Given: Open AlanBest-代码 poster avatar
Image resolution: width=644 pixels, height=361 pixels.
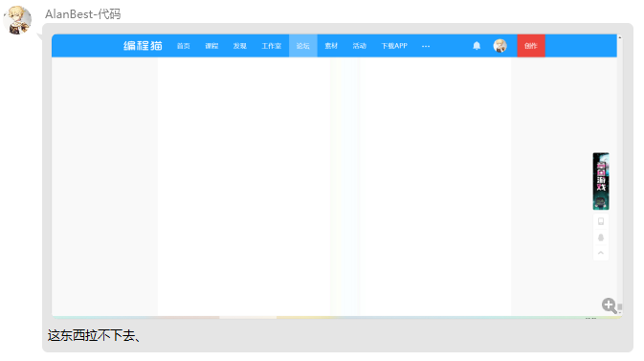Looking at the screenshot, I should [x=17, y=20].
